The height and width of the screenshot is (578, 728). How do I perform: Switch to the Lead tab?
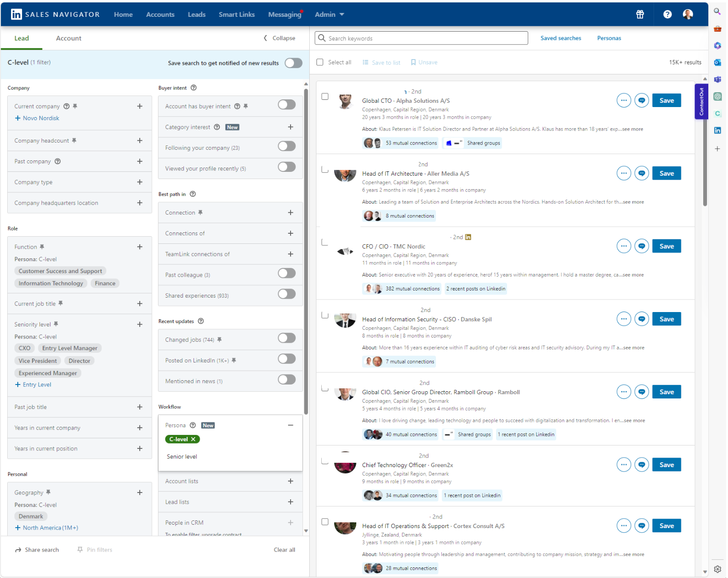click(x=22, y=38)
